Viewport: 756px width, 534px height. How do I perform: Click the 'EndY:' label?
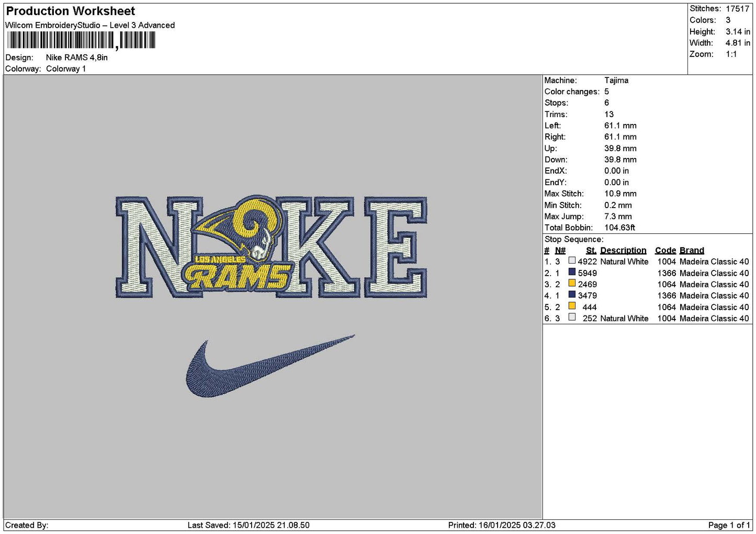tap(556, 182)
